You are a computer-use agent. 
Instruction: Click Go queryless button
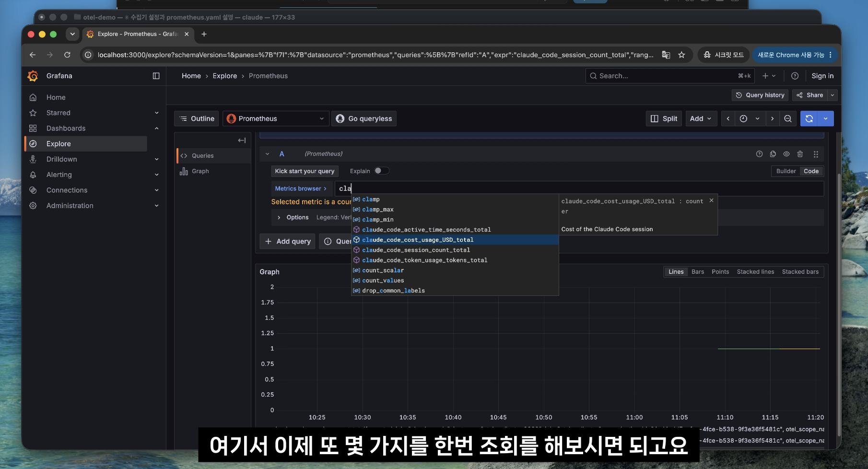[x=364, y=118]
